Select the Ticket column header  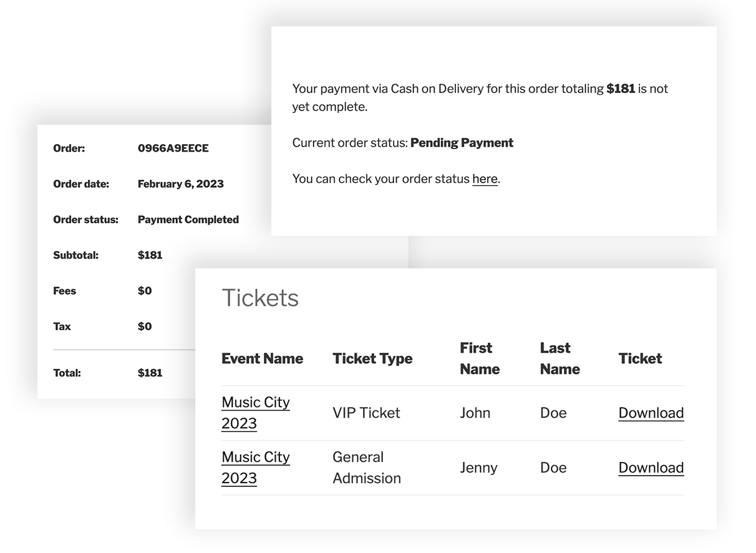point(641,359)
